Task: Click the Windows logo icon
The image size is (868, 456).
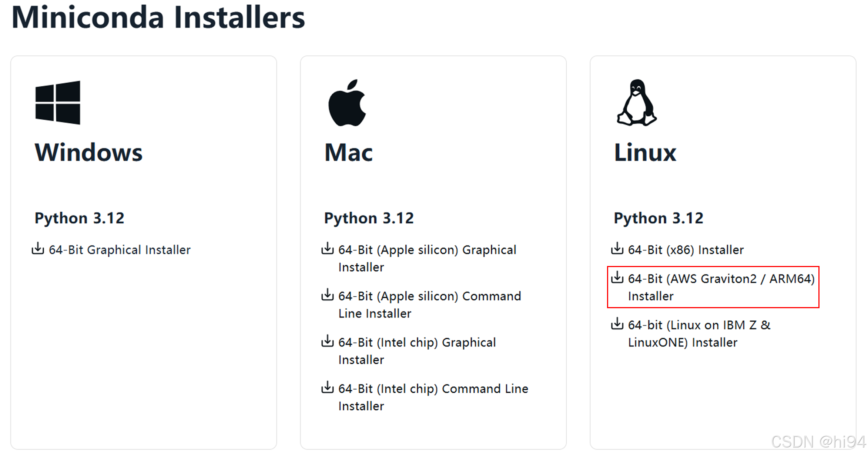Action: pos(58,103)
